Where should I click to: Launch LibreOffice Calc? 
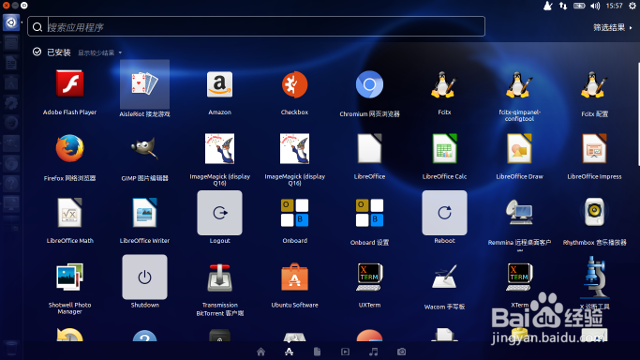444,148
